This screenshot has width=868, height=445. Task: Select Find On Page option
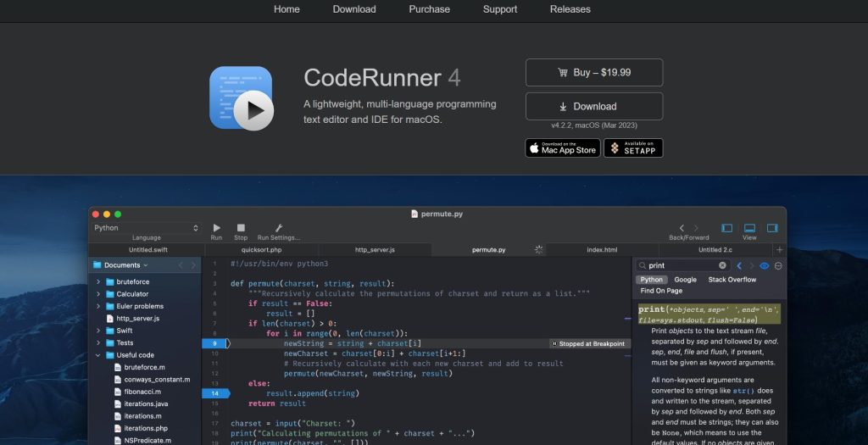coord(661,291)
